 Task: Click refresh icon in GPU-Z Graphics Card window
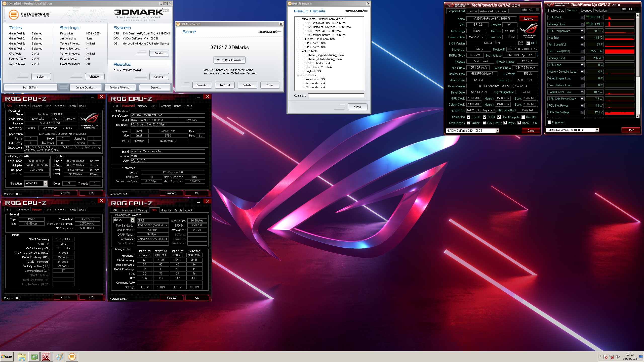point(531,10)
